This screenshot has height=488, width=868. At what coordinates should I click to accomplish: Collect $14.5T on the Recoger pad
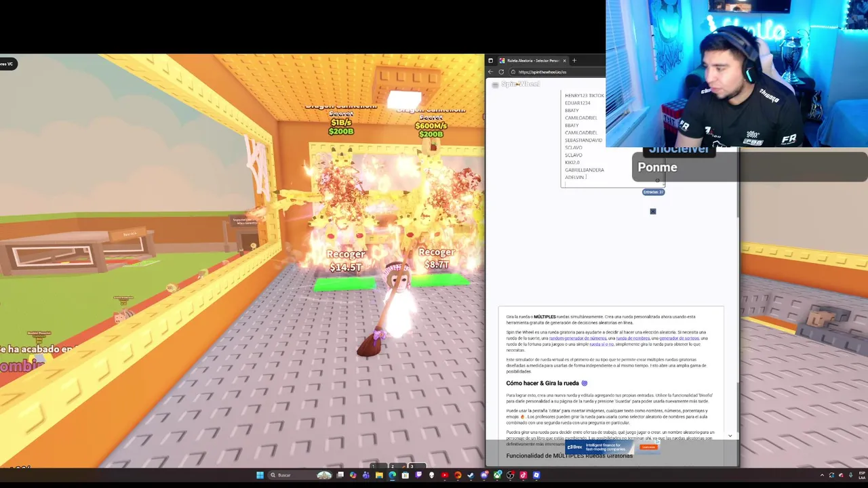pos(345,285)
